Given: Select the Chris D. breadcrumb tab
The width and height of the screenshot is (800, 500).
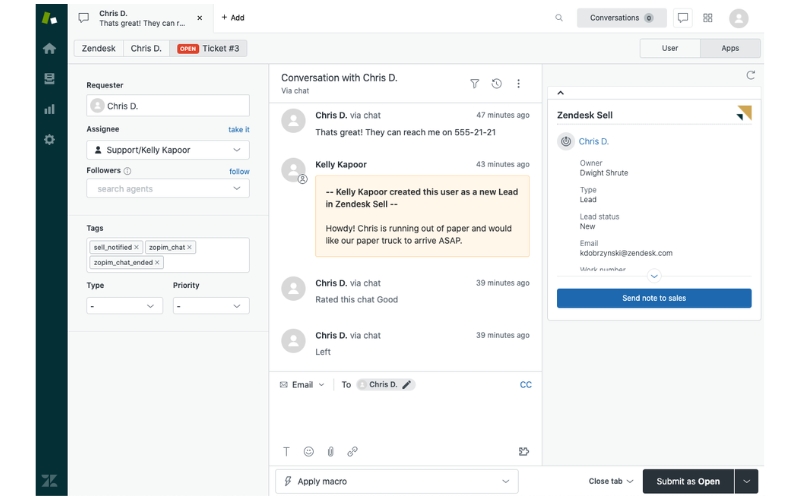Looking at the screenshot, I should [x=146, y=48].
